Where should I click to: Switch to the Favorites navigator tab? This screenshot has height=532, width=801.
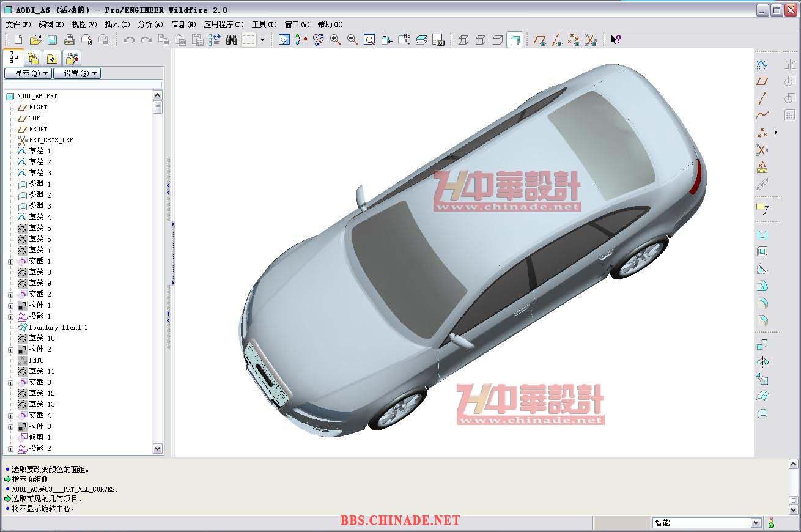pyautogui.click(x=53, y=59)
